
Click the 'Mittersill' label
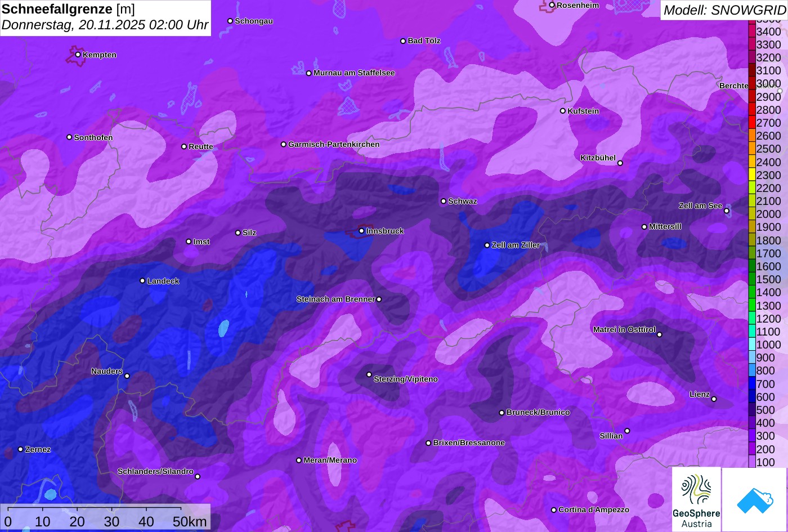point(665,226)
